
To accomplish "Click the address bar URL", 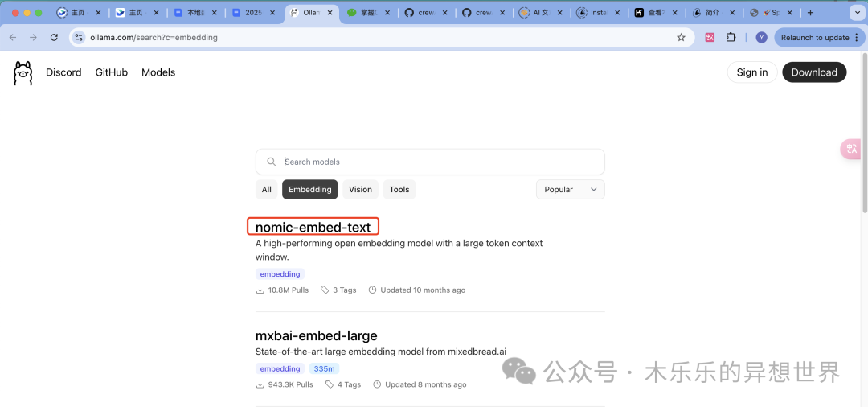I will 154,37.
